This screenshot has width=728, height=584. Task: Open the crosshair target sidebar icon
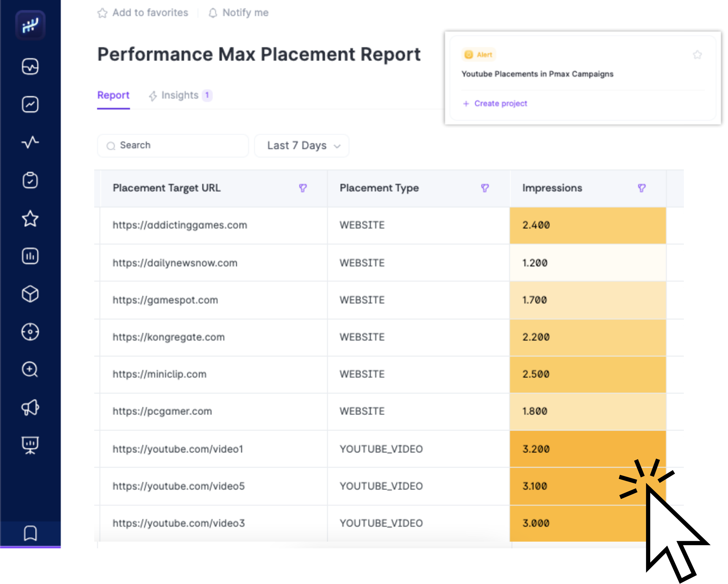pos(30,332)
